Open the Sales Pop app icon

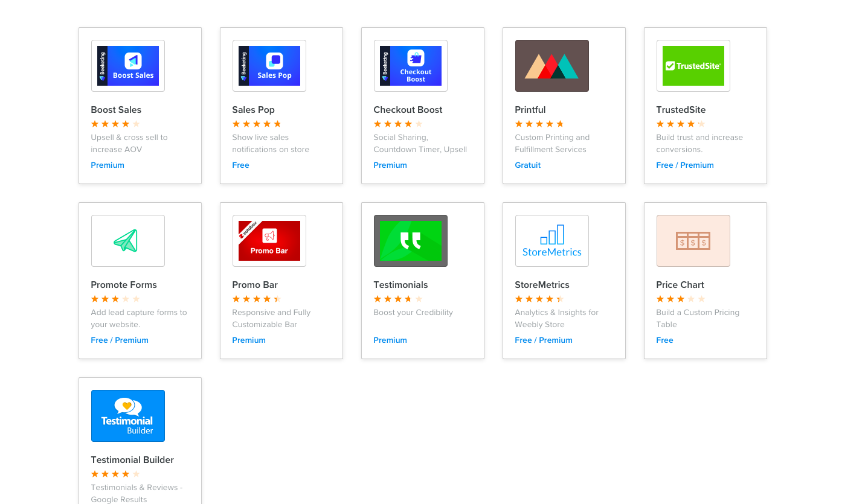(269, 66)
